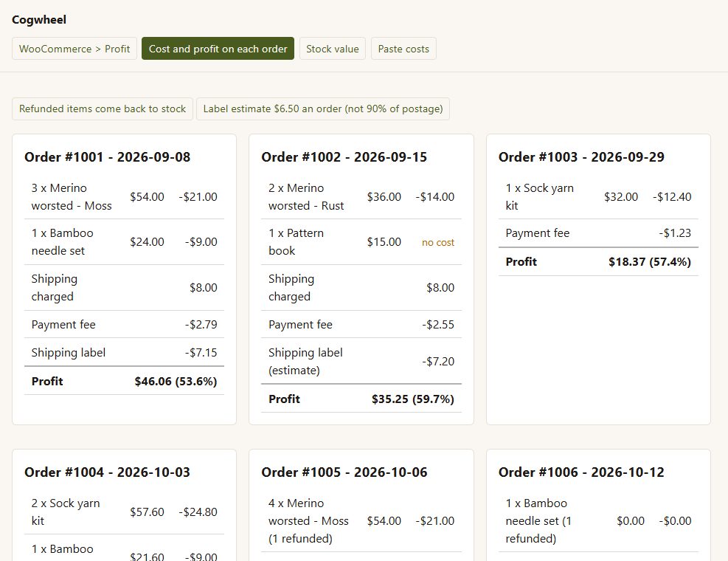Click the Order #1005 card heading
728x561 pixels.
click(x=344, y=472)
